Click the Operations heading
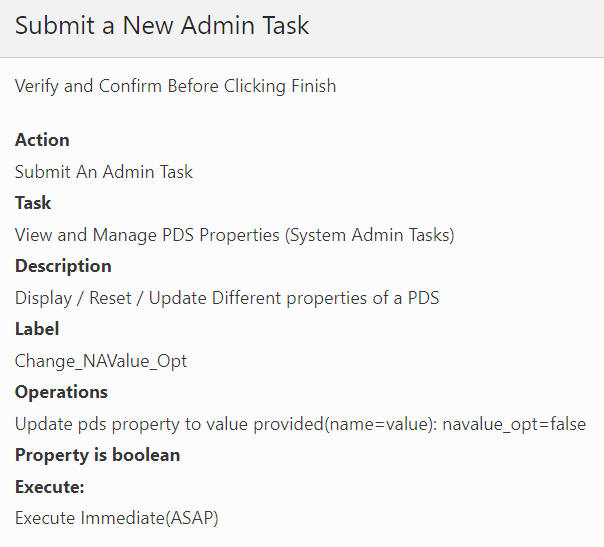Viewport: 604px width, 547px height. pyautogui.click(x=61, y=392)
